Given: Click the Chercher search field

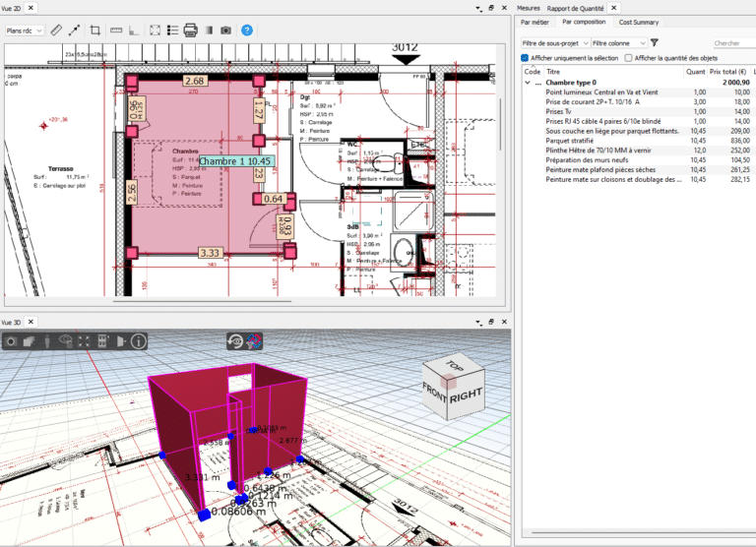Looking at the screenshot, I should [732, 43].
